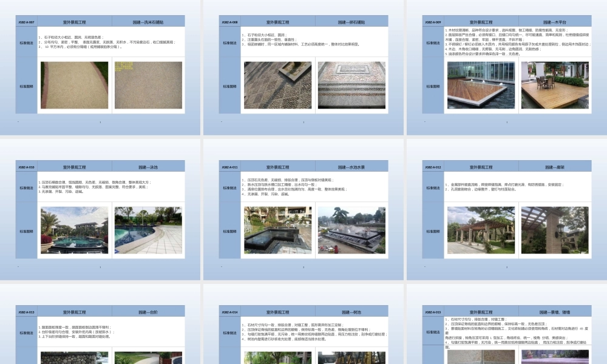Click 标准图样 label on the 卵石铺贴 slide

229,86
